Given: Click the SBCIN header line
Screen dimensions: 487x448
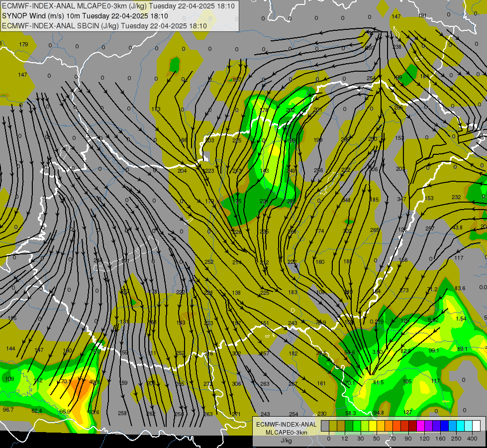Looking at the screenshot, I should point(104,26).
